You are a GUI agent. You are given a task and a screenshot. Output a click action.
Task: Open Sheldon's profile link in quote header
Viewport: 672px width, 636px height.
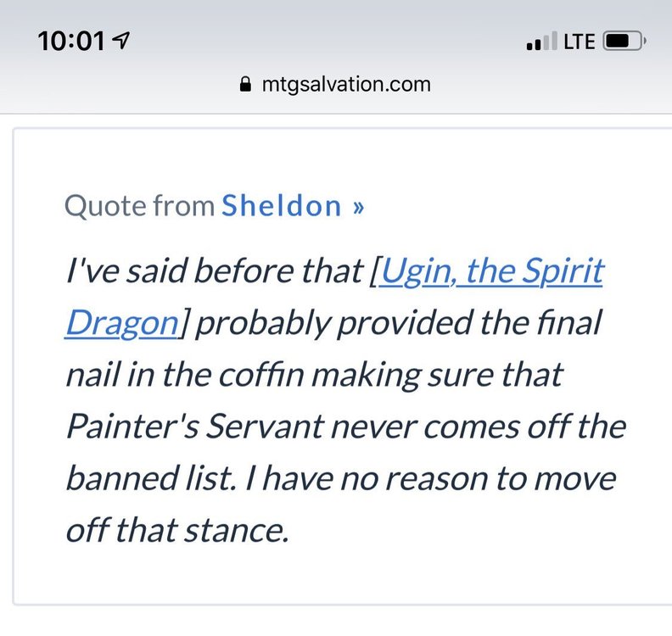[282, 205]
